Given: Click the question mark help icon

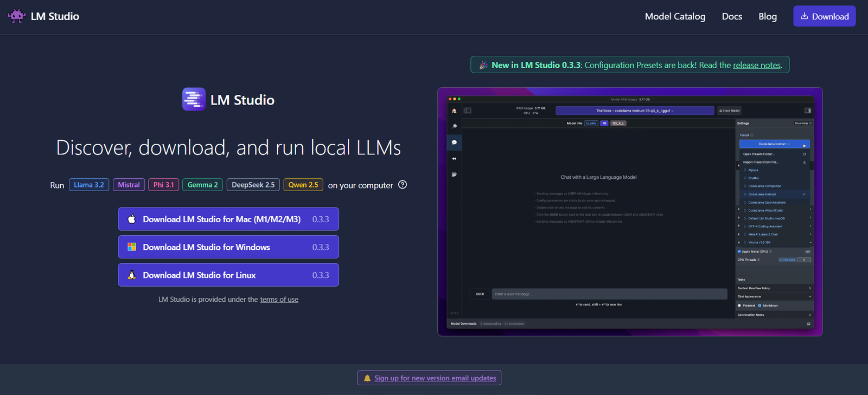Looking at the screenshot, I should point(403,184).
